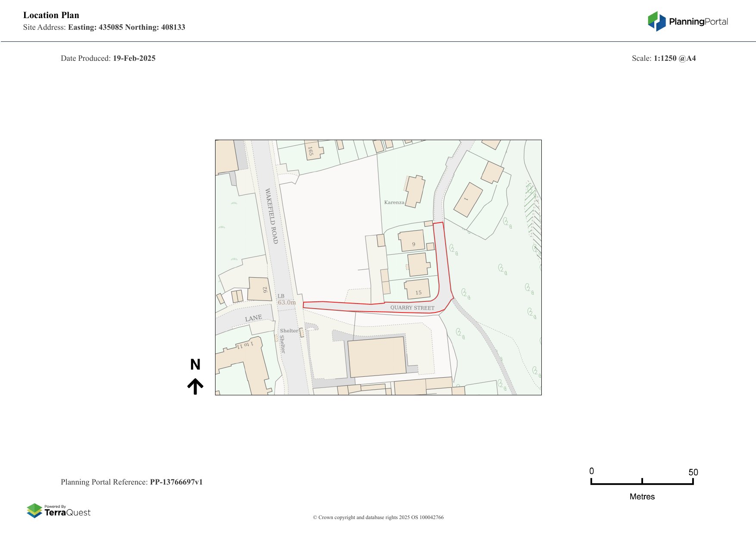Click the WAKEFIELD ROAD label

coord(271,216)
